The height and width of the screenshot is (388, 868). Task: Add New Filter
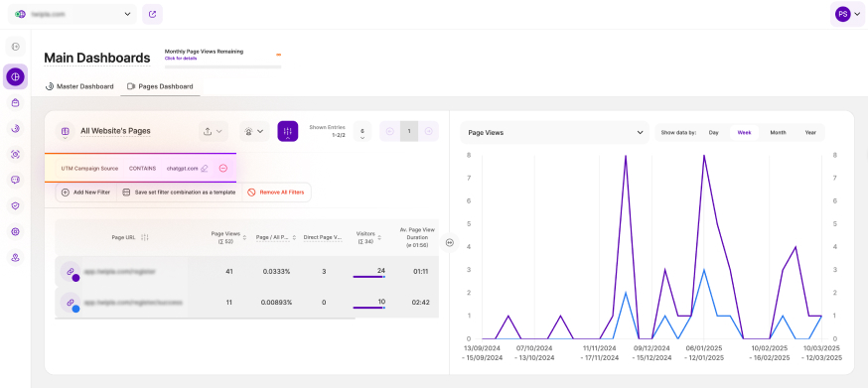(85, 193)
